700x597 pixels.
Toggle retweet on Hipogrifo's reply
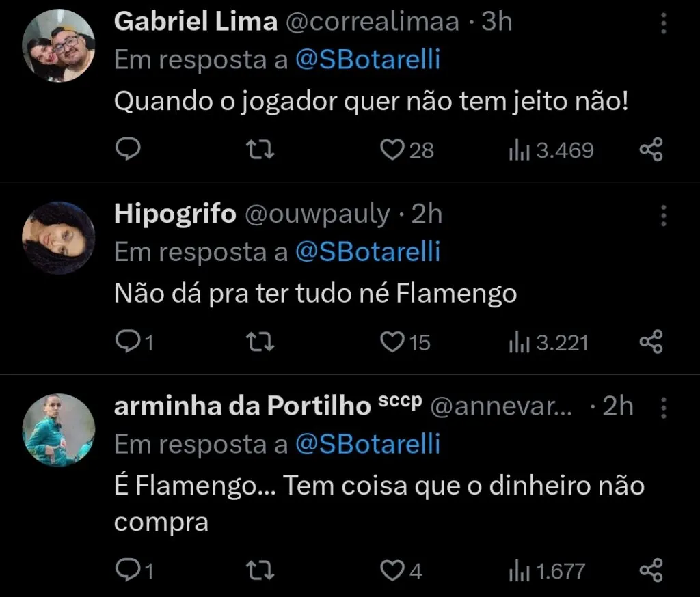click(x=260, y=341)
